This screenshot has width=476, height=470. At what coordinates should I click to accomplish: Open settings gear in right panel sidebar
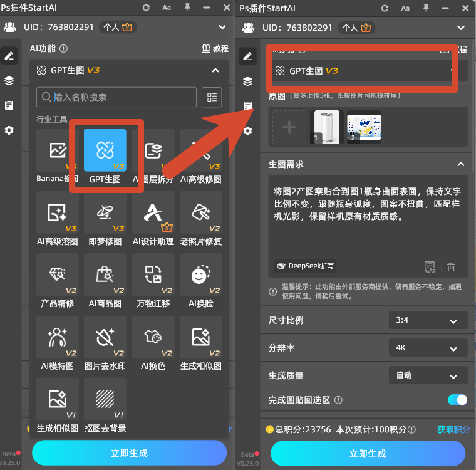tap(248, 131)
